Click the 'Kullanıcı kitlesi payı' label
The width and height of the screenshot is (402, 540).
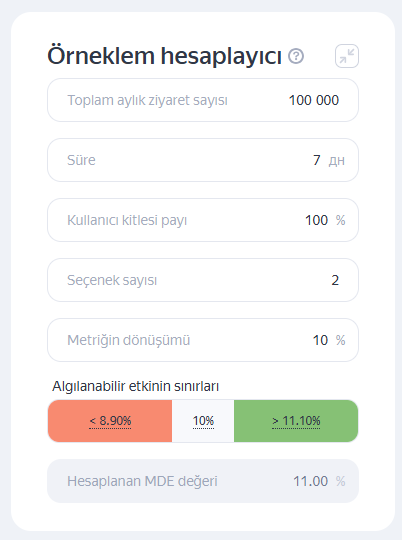127,220
